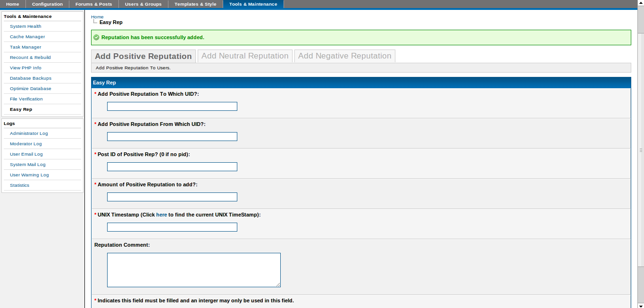Open Task Manager sidebar link
Screen dimensions: 644x308
tap(25, 47)
